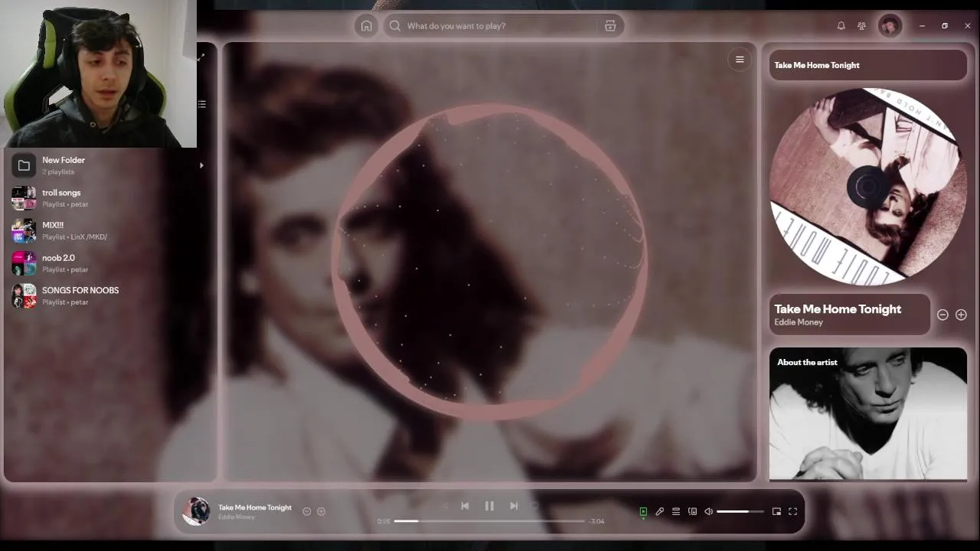Click minus icon beside right panel title
The height and width of the screenshot is (551, 980).
point(942,315)
